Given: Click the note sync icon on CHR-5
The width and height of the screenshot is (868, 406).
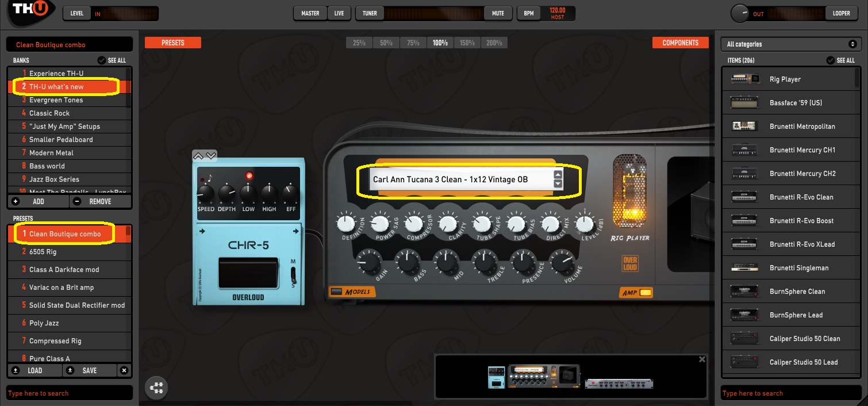Looking at the screenshot, I should click(x=209, y=178).
